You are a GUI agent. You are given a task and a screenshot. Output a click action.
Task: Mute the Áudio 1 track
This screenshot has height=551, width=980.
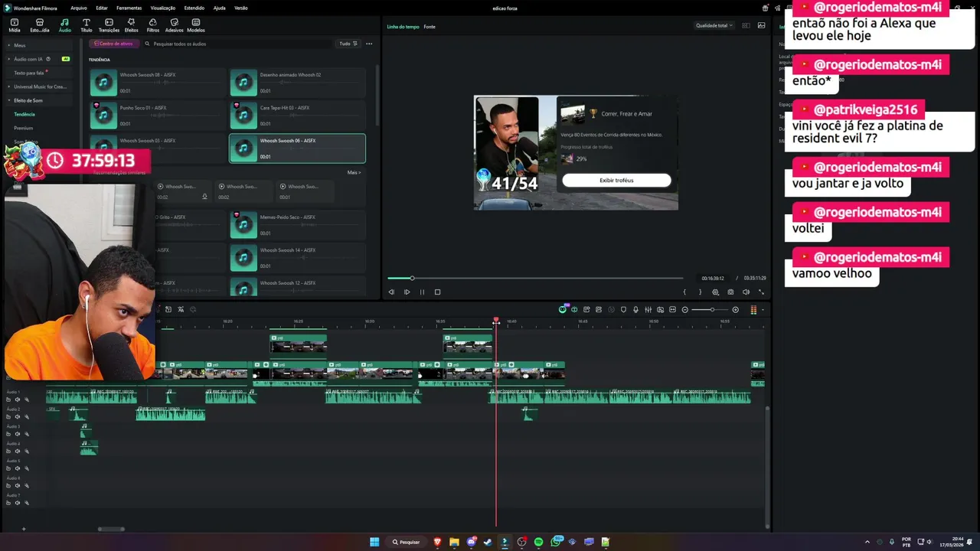point(17,399)
